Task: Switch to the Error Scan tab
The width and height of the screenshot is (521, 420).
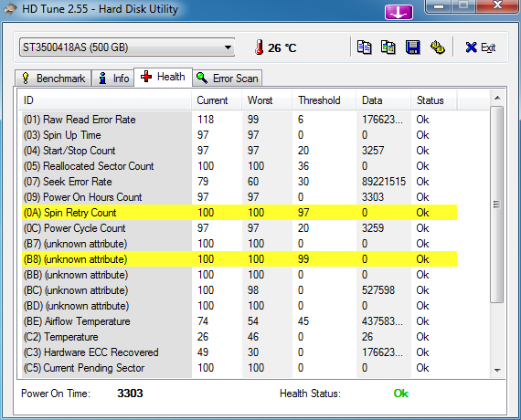Action: point(228,79)
